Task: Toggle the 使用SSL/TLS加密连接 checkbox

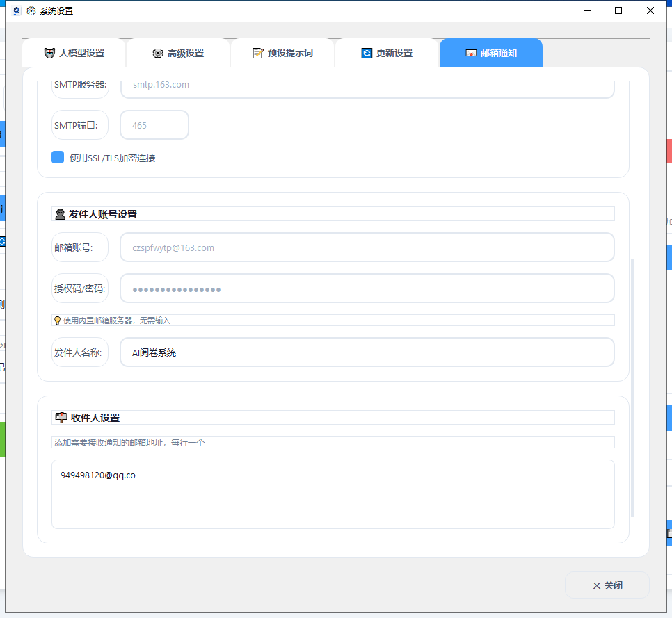Action: pos(58,157)
